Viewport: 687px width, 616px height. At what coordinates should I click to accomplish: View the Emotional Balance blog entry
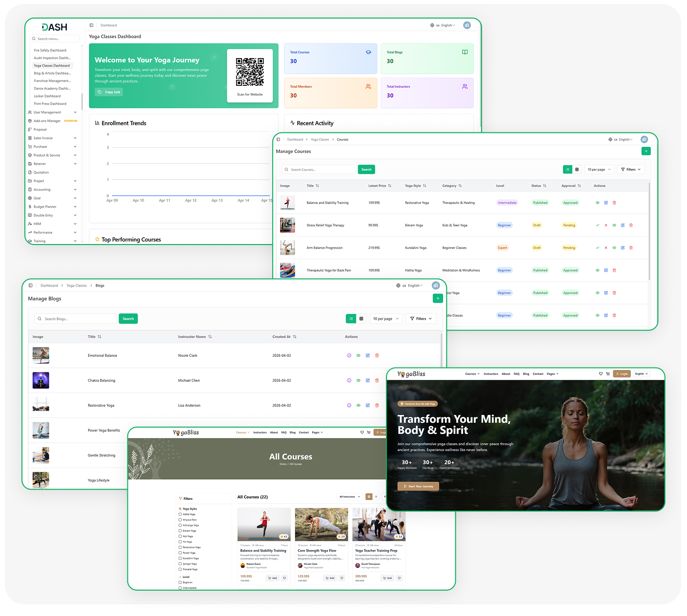tap(358, 355)
